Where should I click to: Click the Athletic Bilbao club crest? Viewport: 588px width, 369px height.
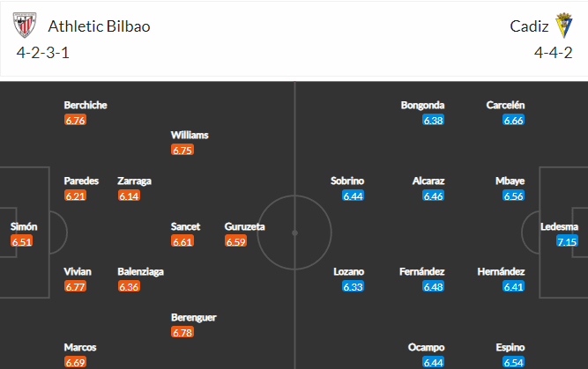tap(25, 26)
